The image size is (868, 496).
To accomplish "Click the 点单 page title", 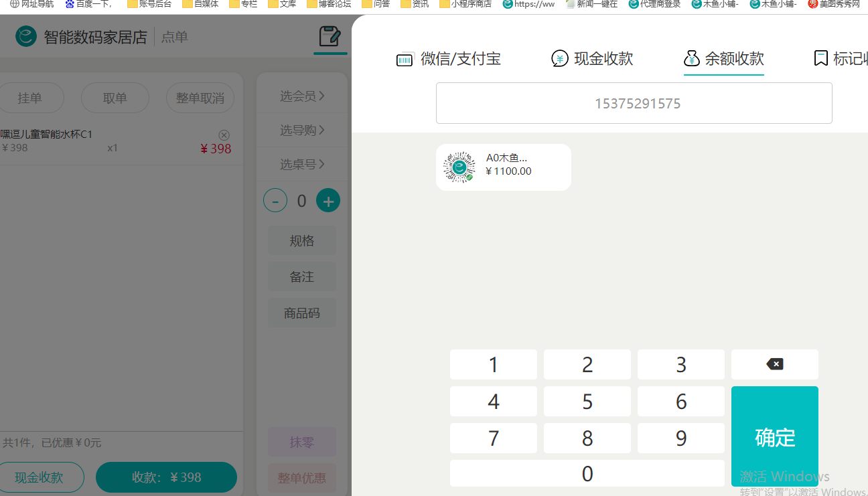I will [x=175, y=37].
